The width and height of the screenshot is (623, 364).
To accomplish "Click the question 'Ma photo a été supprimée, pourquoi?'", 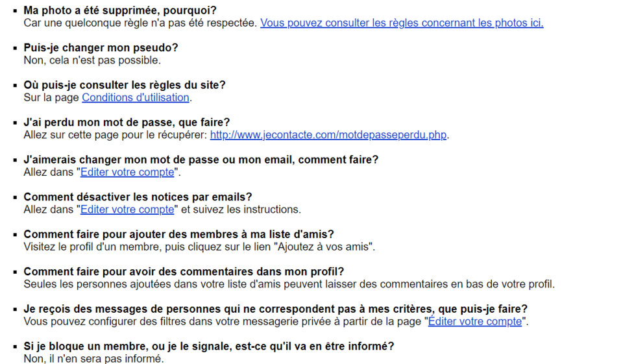I will pyautogui.click(x=120, y=10).
